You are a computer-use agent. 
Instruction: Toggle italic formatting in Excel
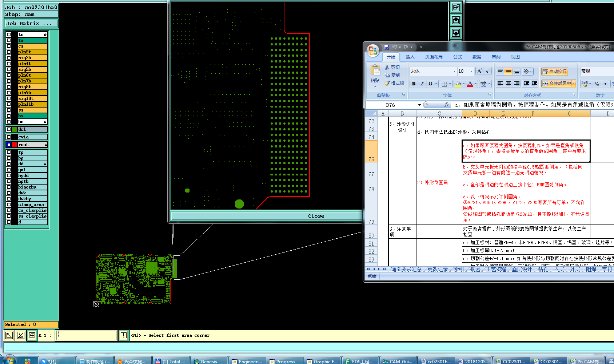tap(422, 84)
